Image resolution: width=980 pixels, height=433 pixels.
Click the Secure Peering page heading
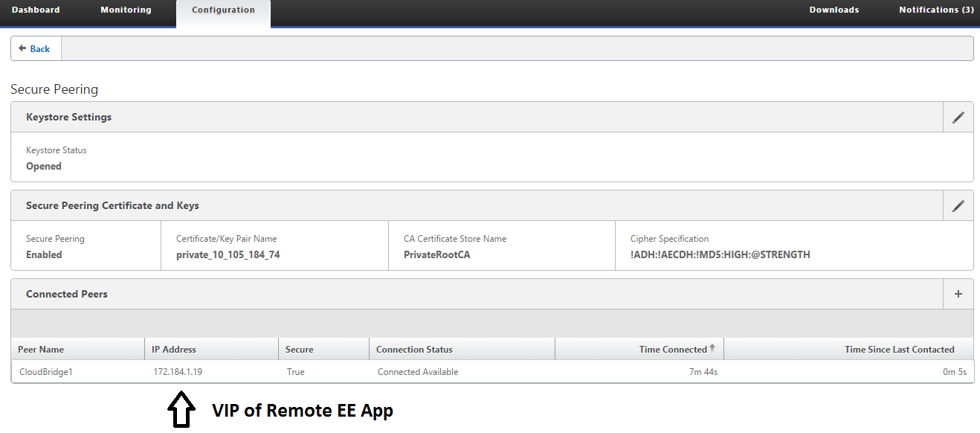pos(54,89)
